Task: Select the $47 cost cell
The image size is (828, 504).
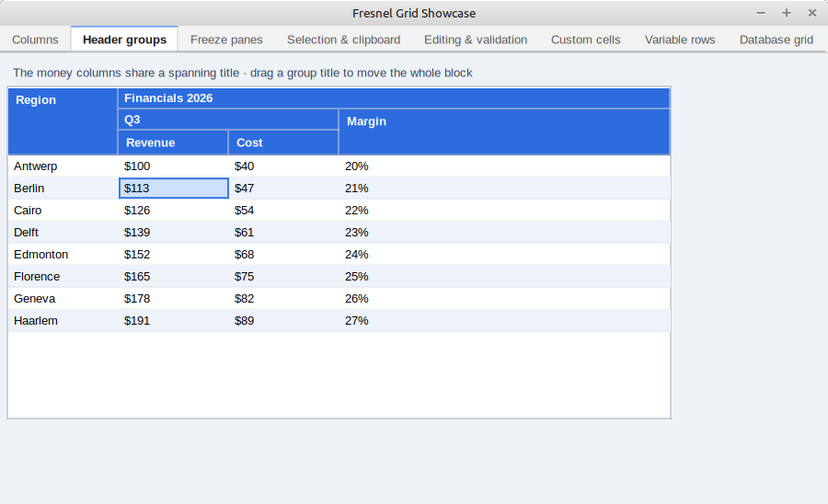Action: 284,189
